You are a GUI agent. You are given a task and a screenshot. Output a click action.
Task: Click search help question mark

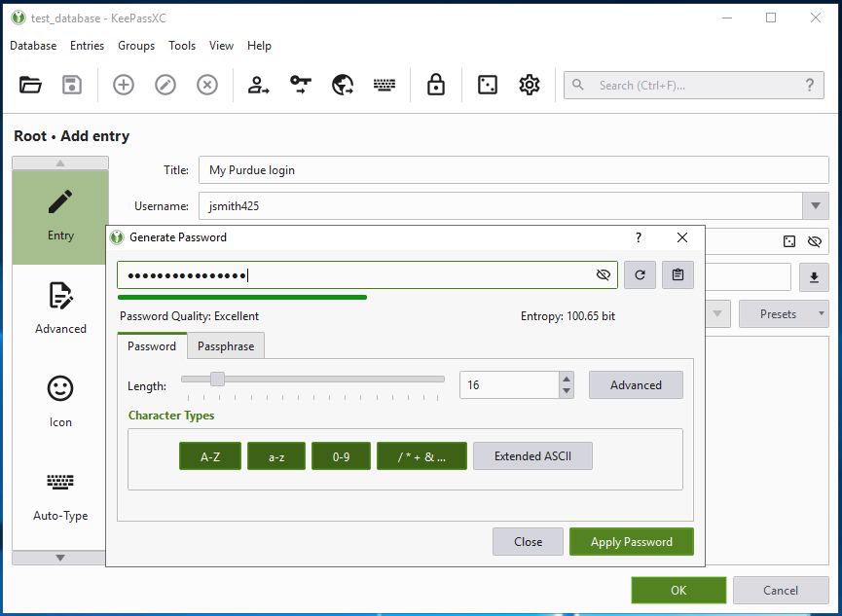pos(810,85)
